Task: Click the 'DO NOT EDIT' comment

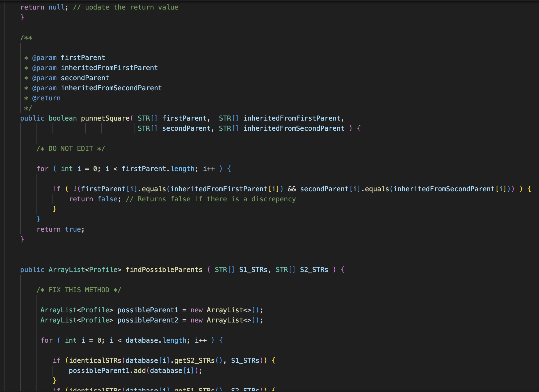Action: click(x=70, y=149)
